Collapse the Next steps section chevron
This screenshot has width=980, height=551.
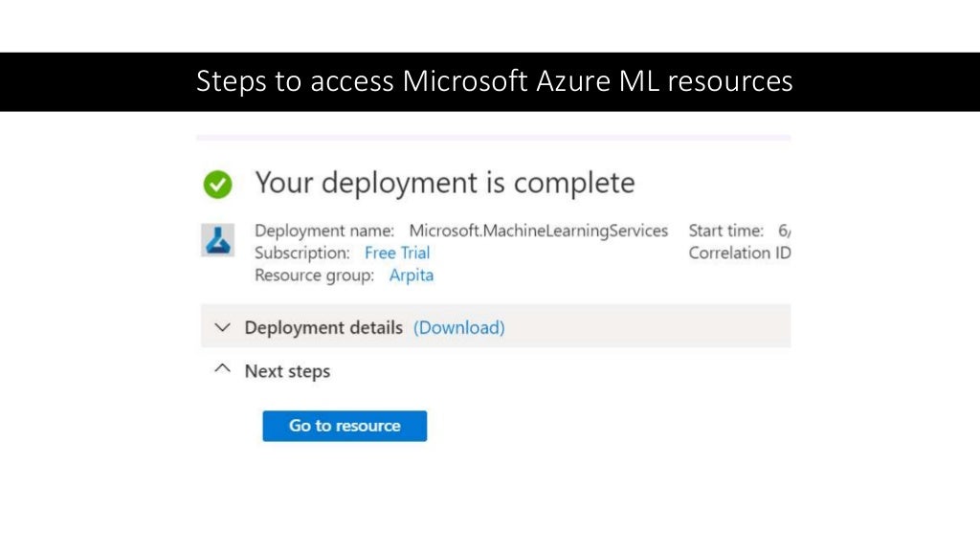click(x=222, y=368)
